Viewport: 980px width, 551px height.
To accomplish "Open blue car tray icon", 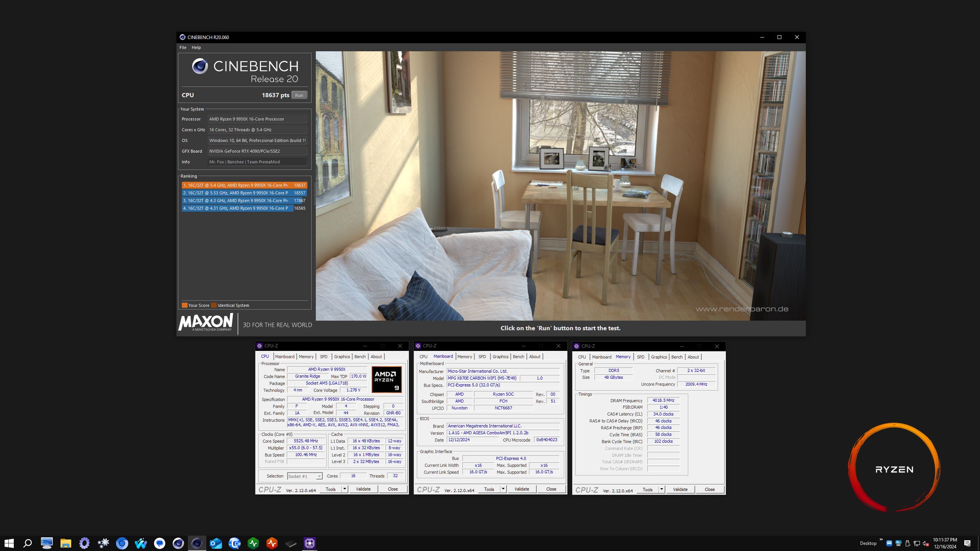I will click(889, 543).
